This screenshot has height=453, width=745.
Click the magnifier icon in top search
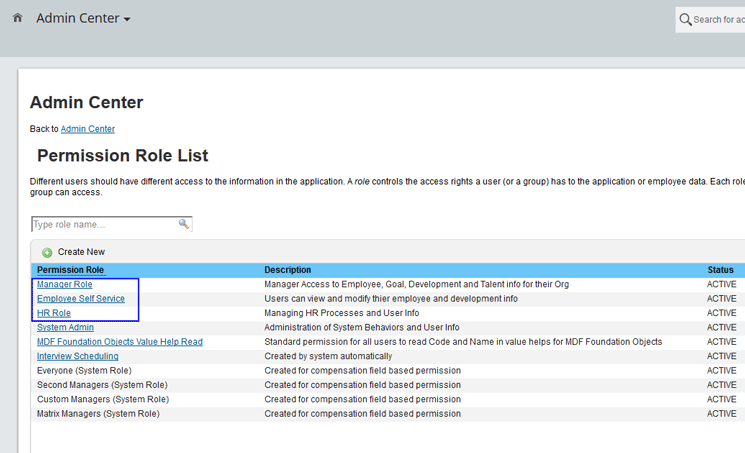pos(685,19)
